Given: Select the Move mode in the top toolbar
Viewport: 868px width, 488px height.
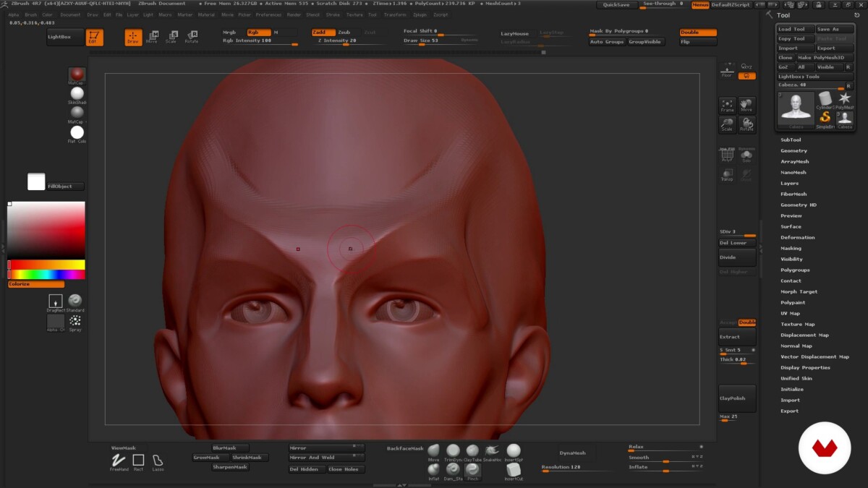Looking at the screenshot, I should pyautogui.click(x=153, y=34).
